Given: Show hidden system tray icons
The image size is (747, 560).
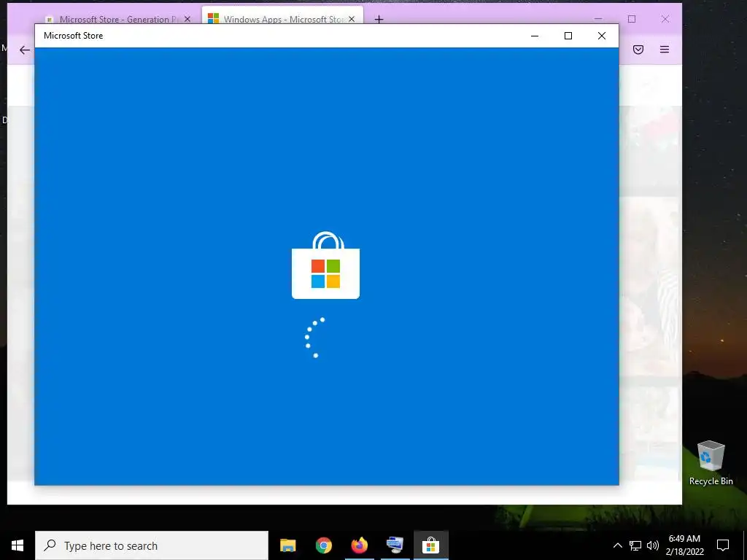Looking at the screenshot, I should (x=617, y=545).
